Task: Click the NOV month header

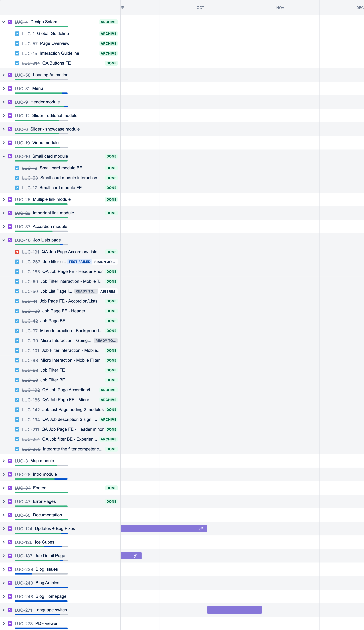Action: (x=280, y=8)
